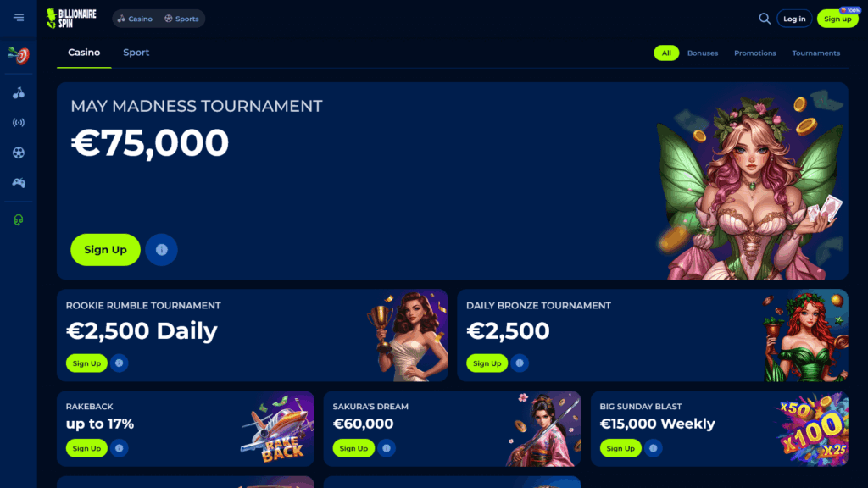Select the Casino tab
Viewport: 868px width, 488px height.
click(84, 53)
